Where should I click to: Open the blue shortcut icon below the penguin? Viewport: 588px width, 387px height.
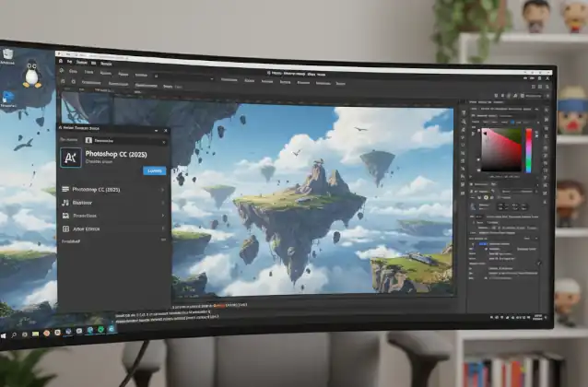pos(8,98)
